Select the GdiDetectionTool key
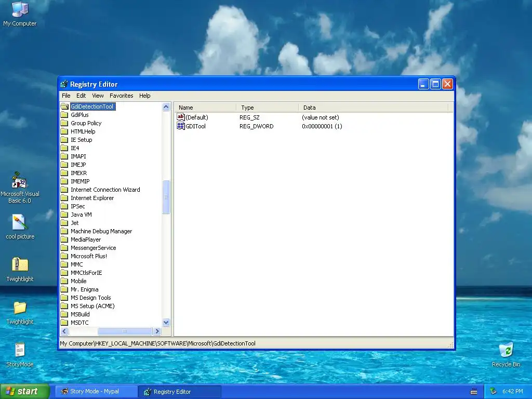The height and width of the screenshot is (399, 532). pos(92,107)
